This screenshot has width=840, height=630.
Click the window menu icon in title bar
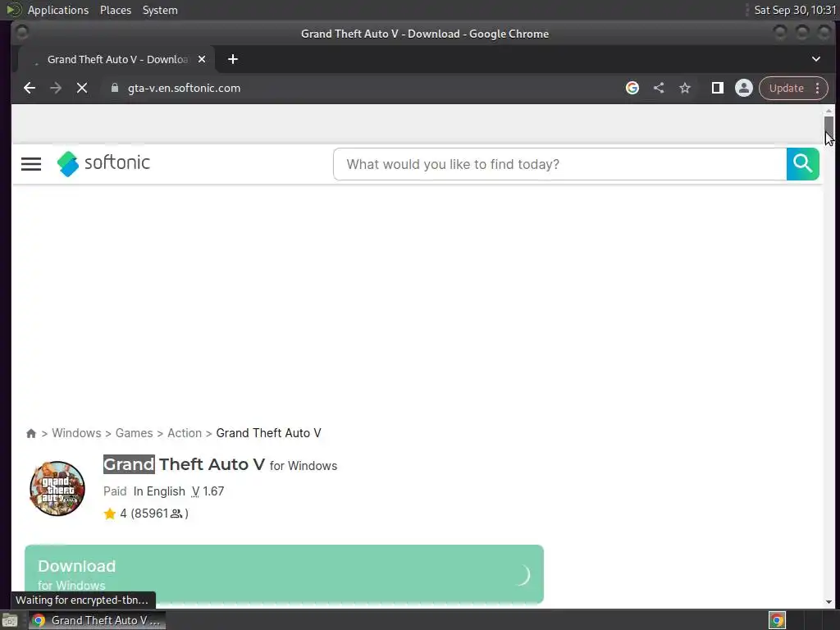pos(22,33)
